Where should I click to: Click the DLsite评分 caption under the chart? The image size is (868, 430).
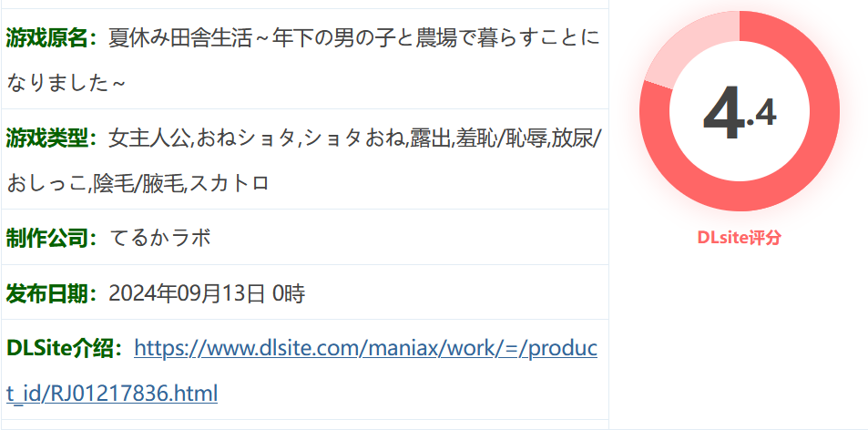[739, 238]
